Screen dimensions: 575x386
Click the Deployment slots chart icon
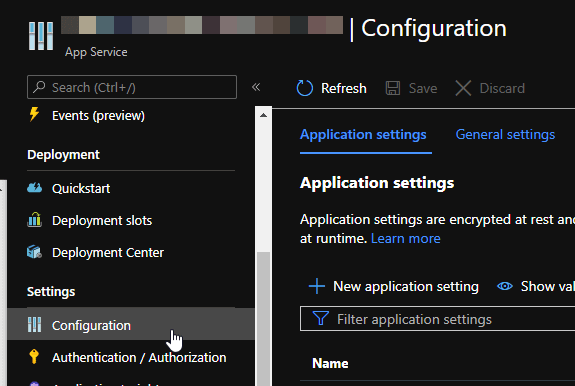pyautogui.click(x=34, y=220)
